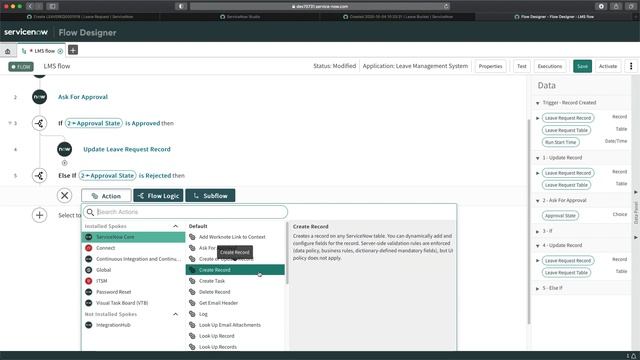Open the Properties dialog
Viewport: 640px width, 360px height.
pyautogui.click(x=490, y=66)
